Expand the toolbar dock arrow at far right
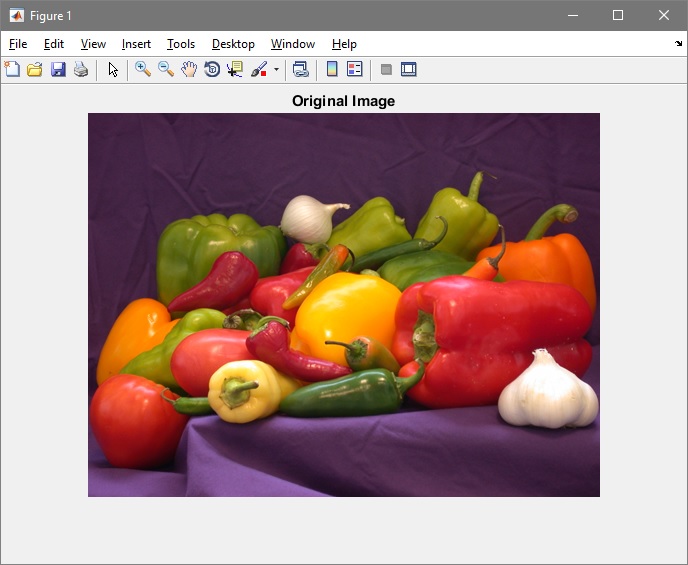This screenshot has height=565, width=688. point(679,44)
